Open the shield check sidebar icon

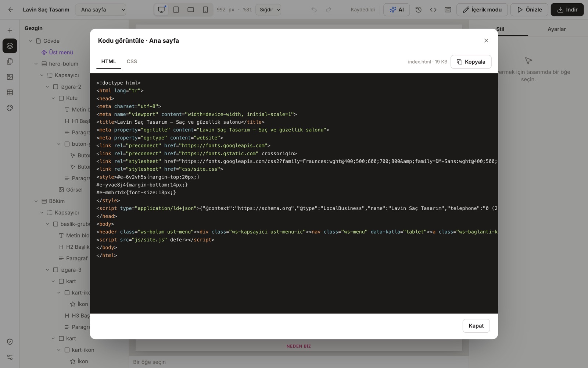coord(10,342)
